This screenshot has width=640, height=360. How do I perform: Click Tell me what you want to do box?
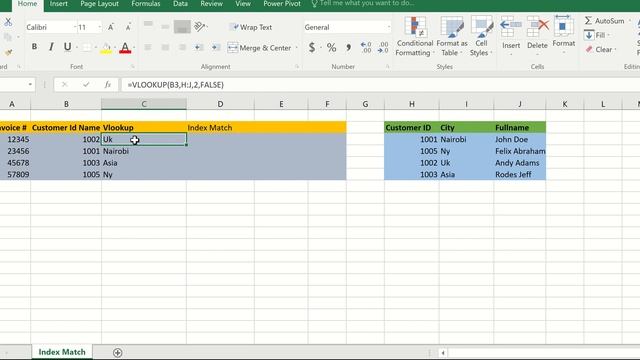[363, 4]
